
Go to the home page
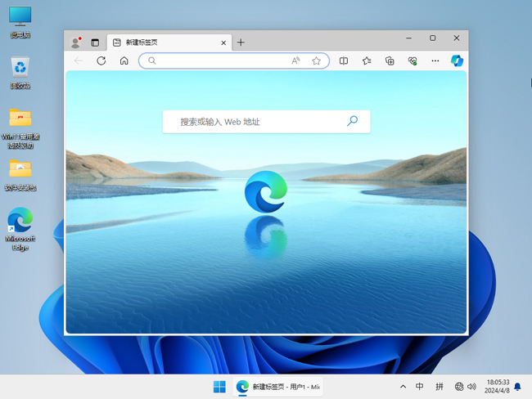pyautogui.click(x=124, y=61)
